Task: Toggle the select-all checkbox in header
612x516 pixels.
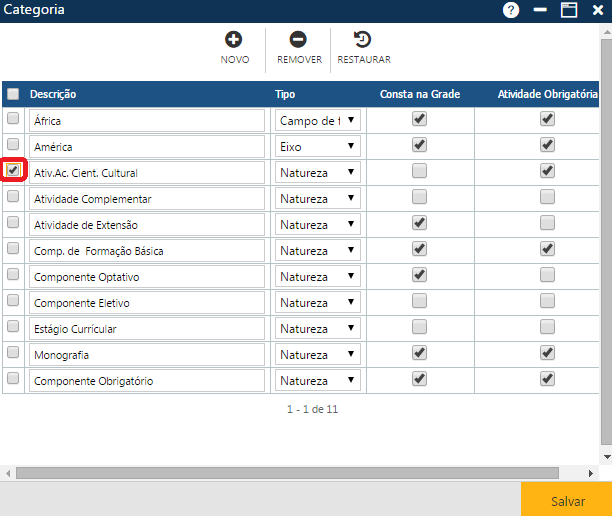Action: click(x=13, y=94)
